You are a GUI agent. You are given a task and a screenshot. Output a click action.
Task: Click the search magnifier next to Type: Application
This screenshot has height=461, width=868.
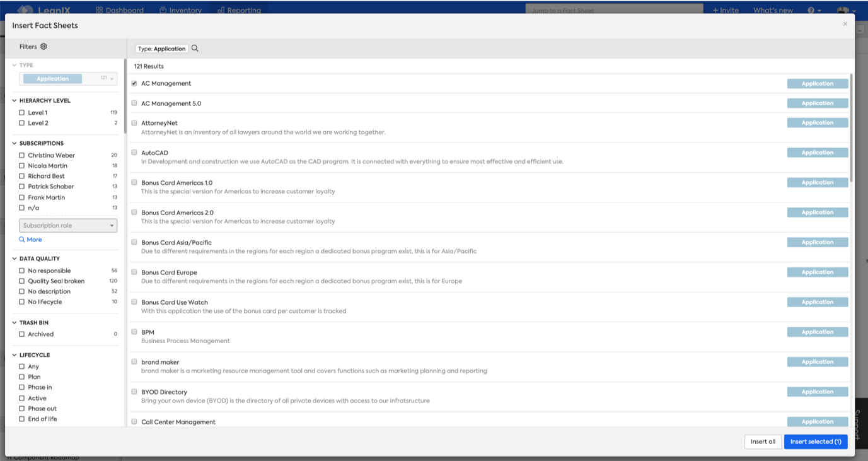point(195,49)
